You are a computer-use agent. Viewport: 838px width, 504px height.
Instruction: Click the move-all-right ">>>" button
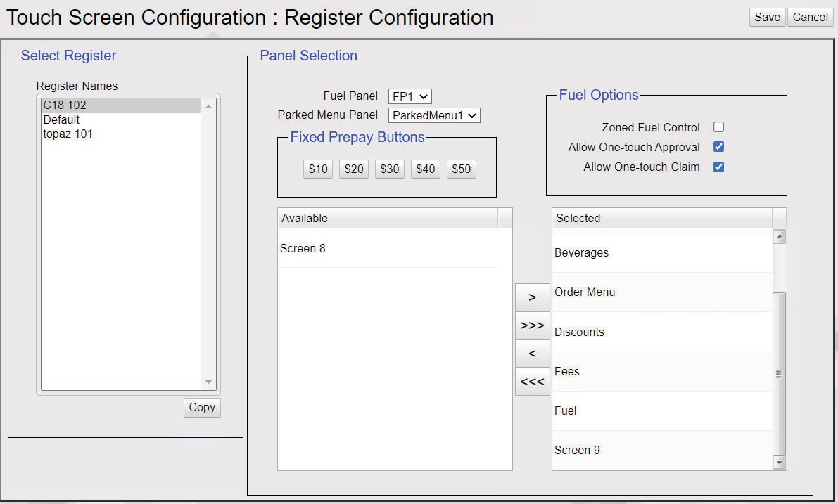click(533, 325)
